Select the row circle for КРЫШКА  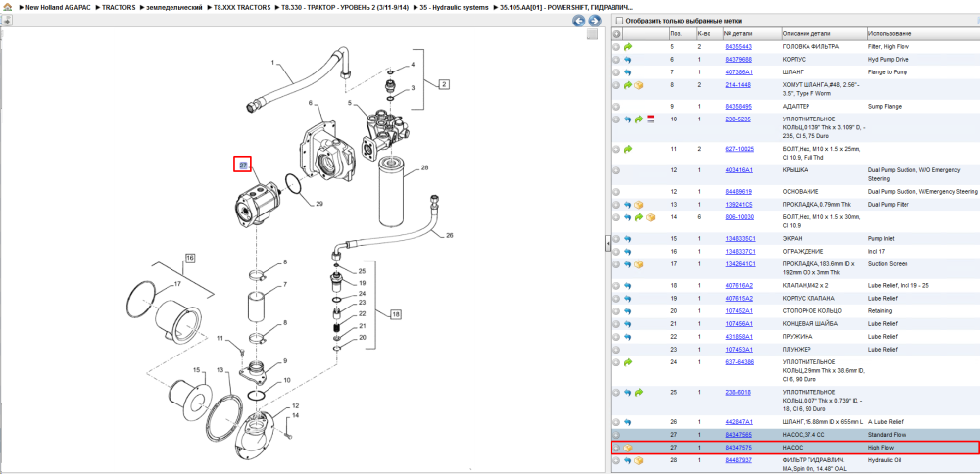pyautogui.click(x=616, y=169)
